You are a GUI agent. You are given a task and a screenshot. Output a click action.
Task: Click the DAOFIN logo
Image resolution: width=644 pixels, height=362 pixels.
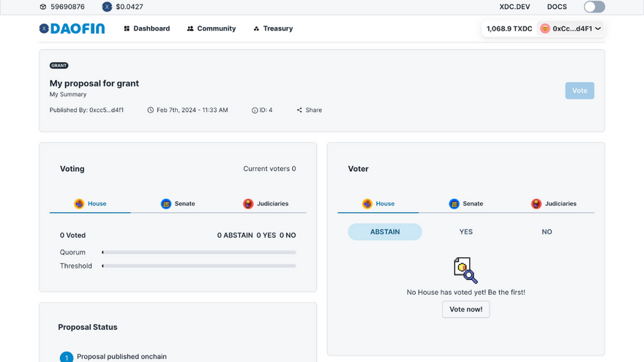72,29
